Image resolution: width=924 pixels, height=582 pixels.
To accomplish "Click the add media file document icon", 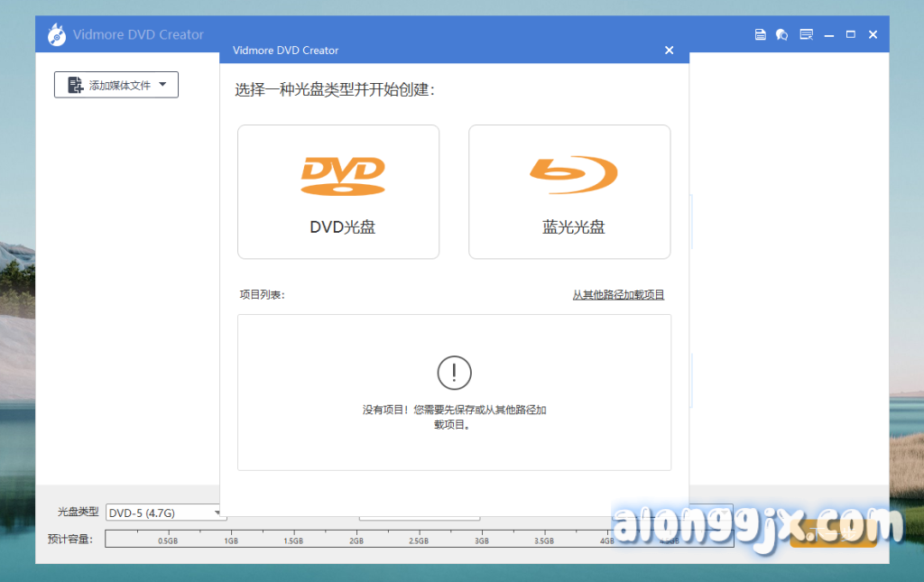I will pos(76,86).
